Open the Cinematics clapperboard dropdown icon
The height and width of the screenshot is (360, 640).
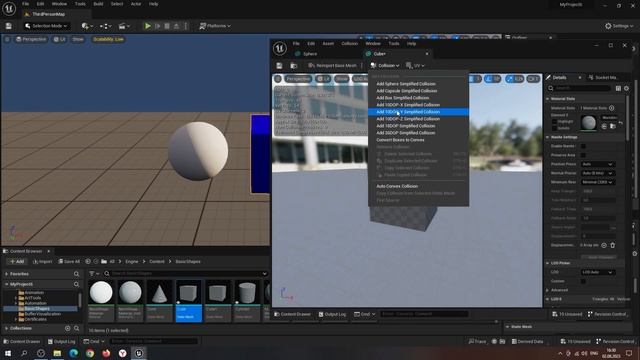point(124,26)
